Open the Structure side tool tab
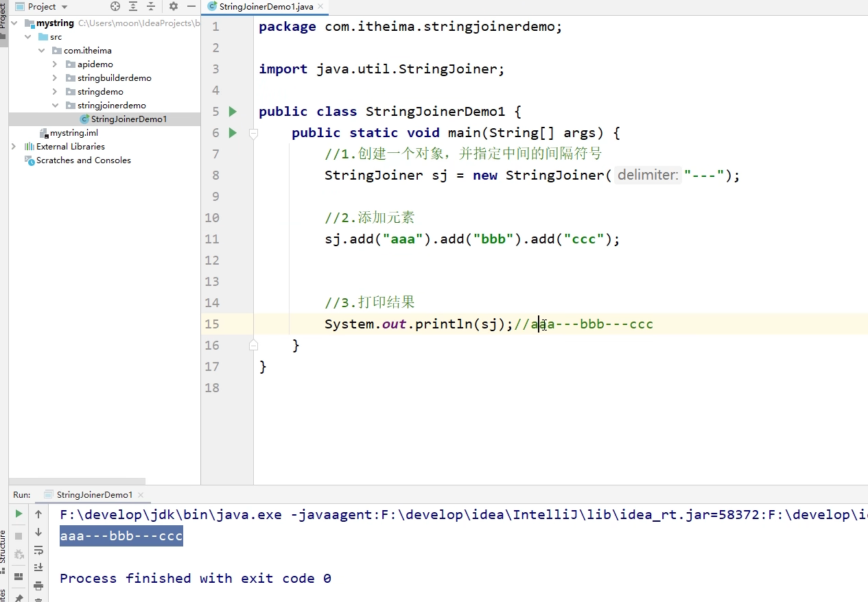868x602 pixels. [3, 551]
